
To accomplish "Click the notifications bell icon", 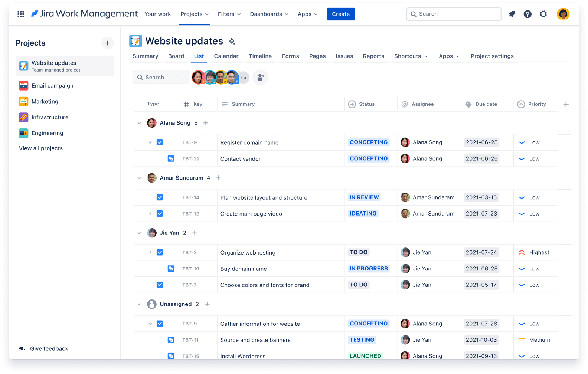I will tap(512, 14).
